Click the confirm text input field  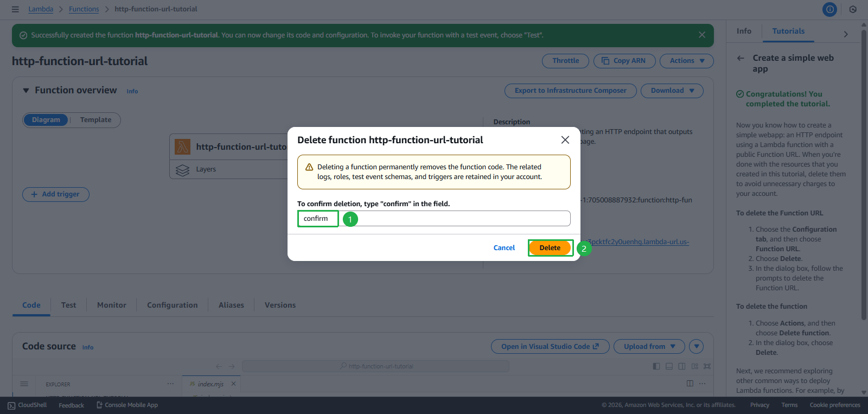point(433,219)
